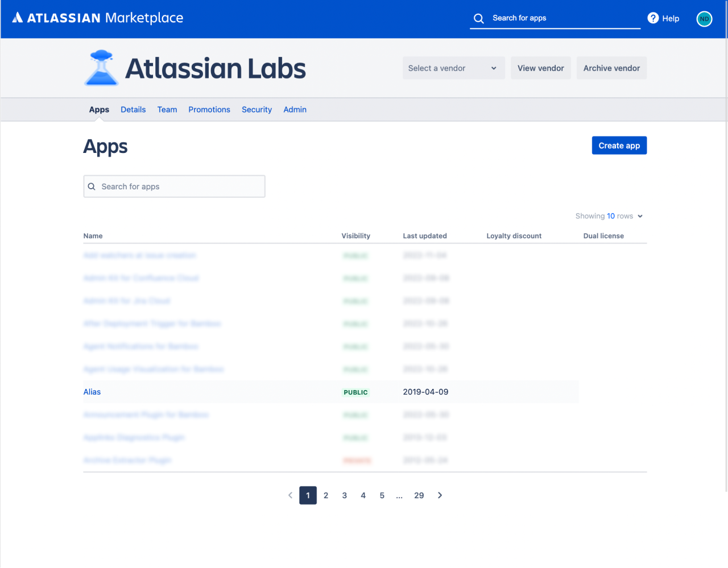728x568 pixels.
Task: Go to the next page arrow
Action: click(440, 495)
